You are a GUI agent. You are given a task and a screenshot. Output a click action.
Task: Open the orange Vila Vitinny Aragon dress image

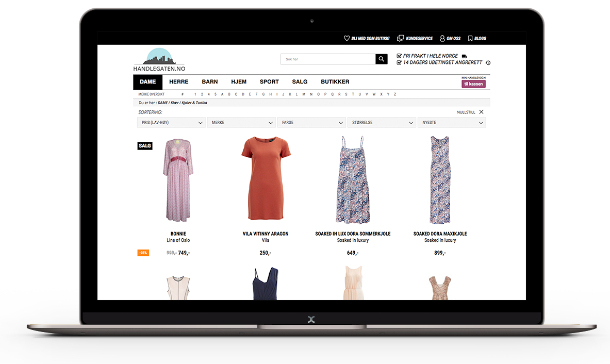click(266, 178)
